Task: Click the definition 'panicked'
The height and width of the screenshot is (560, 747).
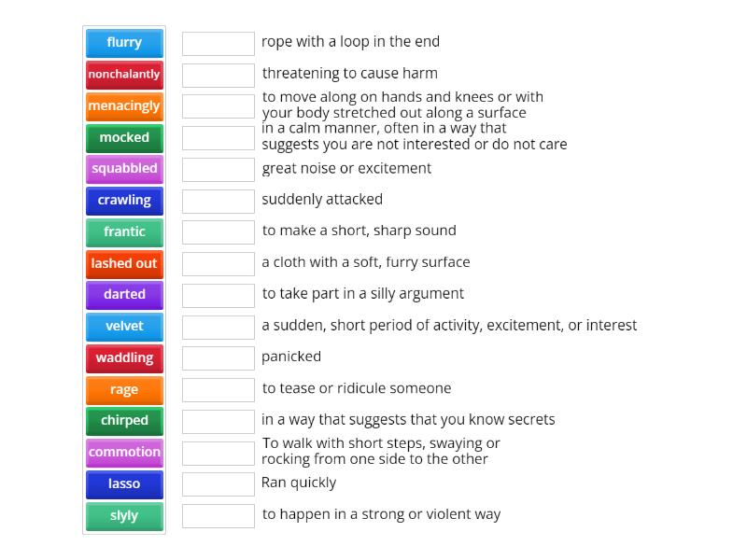Action: pyautogui.click(x=291, y=357)
